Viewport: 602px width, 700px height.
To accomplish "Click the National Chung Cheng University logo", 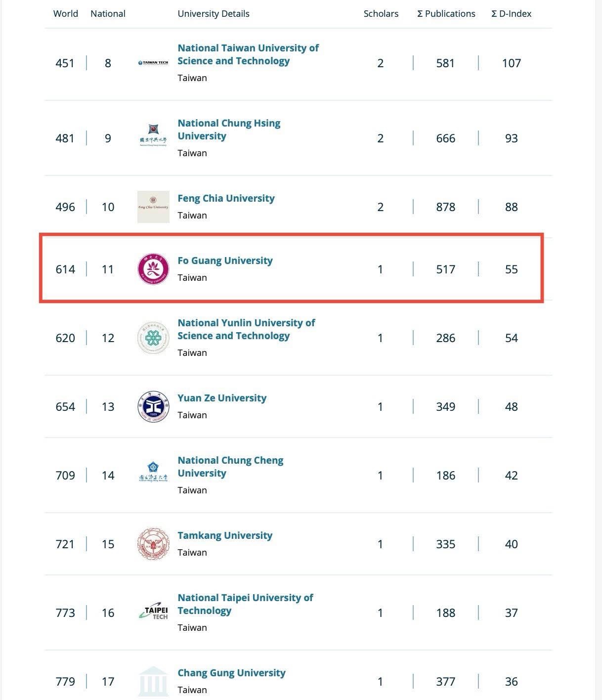I will [153, 472].
